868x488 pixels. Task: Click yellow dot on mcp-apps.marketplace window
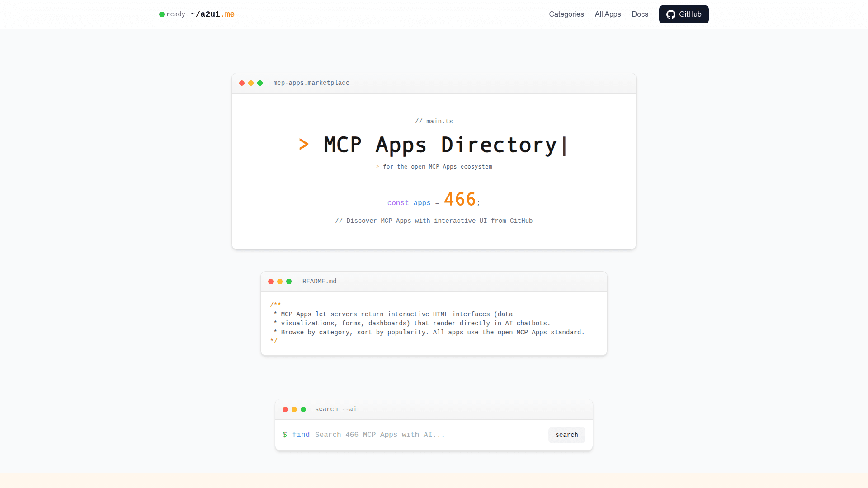(x=251, y=83)
